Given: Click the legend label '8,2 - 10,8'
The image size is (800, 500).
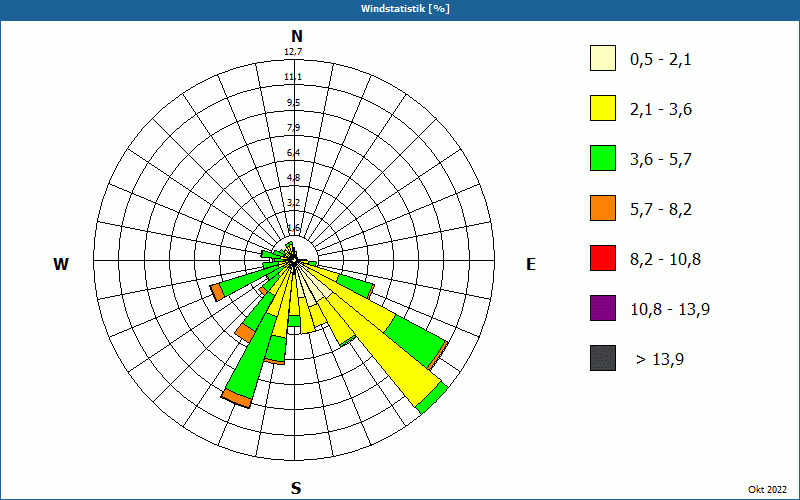Looking at the screenshot, I should [665, 260].
